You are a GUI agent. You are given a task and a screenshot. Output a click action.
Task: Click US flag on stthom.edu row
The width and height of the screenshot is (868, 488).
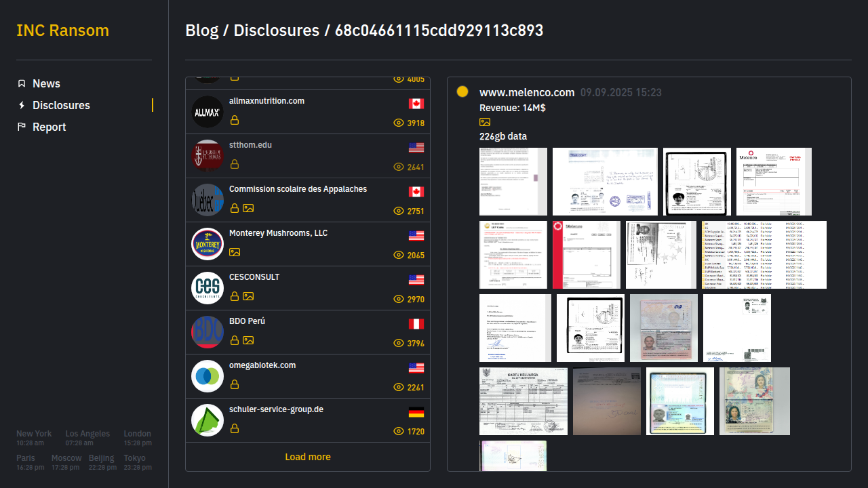416,148
